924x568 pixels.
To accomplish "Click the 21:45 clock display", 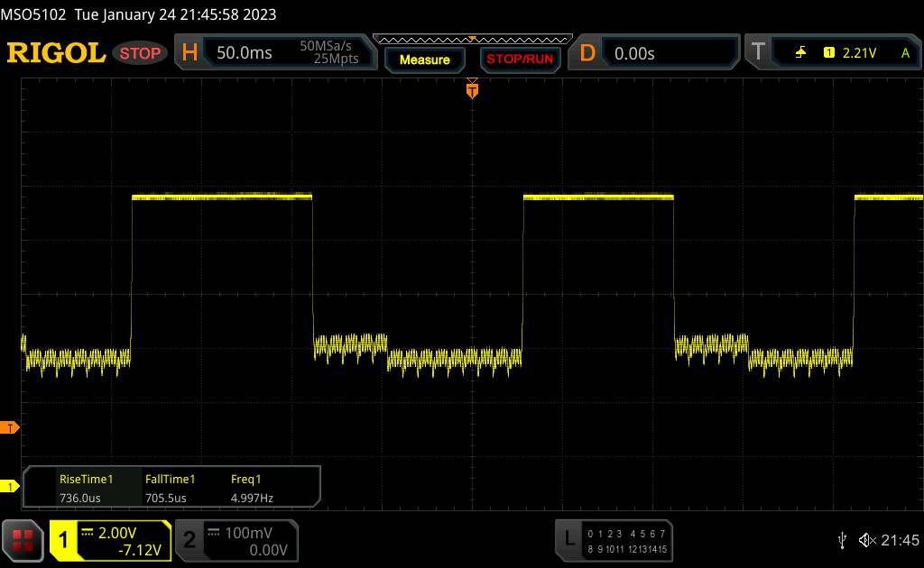I will [x=900, y=540].
